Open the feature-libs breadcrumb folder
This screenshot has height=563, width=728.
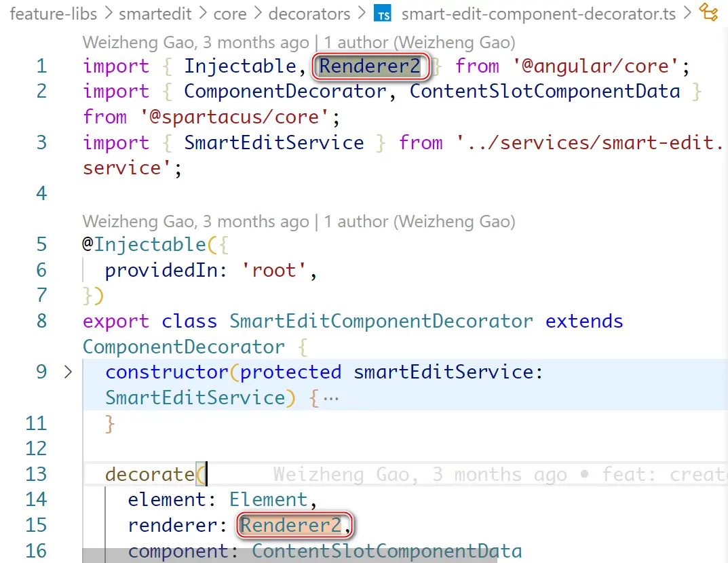click(54, 13)
